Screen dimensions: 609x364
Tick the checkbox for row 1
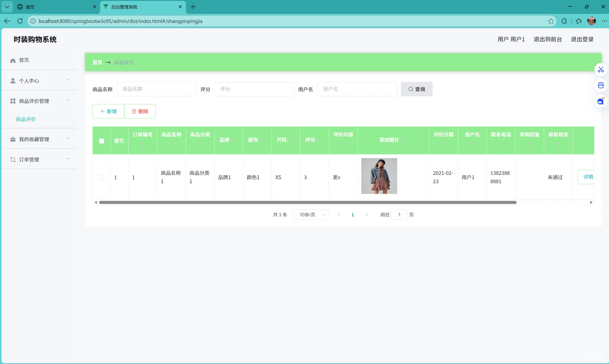(101, 177)
